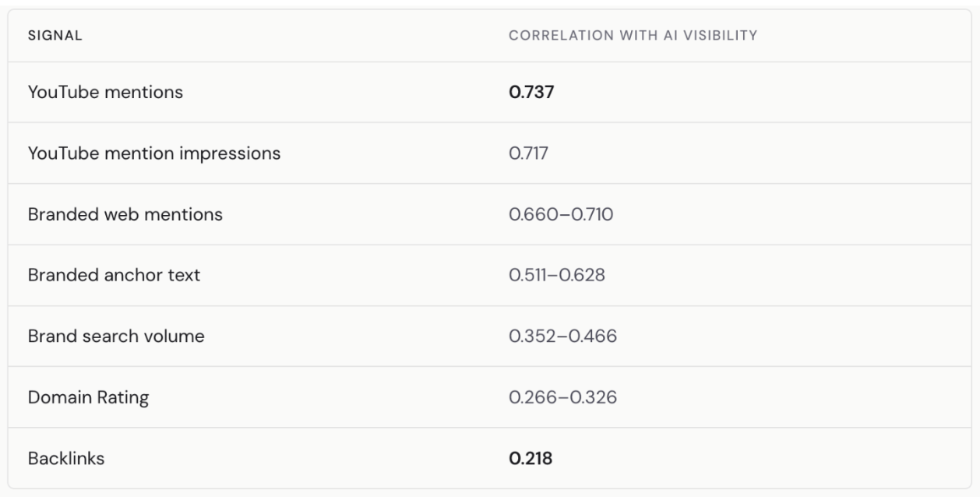Screen dimensions: 980x497
Task: Click the 0.352–0.466 range value
Action: pyautogui.click(x=562, y=337)
